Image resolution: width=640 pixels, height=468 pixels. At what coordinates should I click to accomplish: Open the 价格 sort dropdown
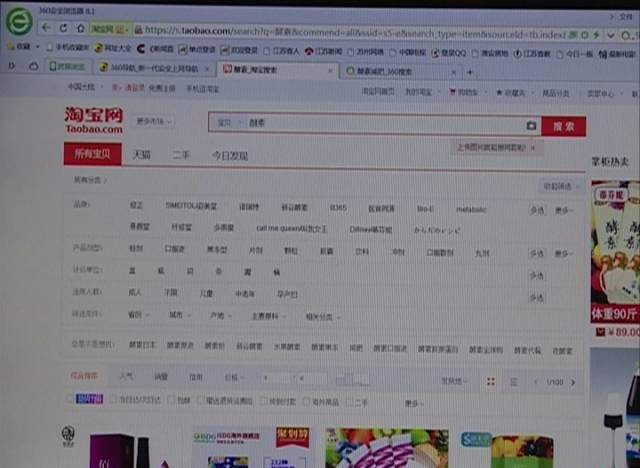(x=234, y=377)
